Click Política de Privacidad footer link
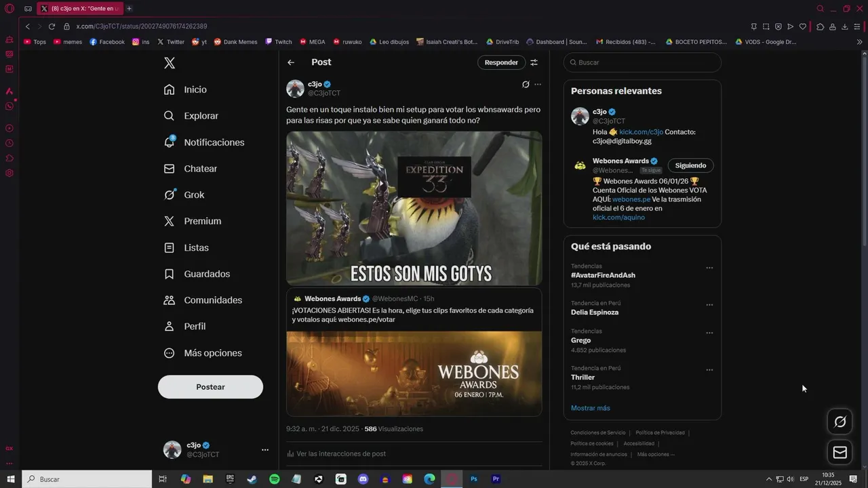 660,432
